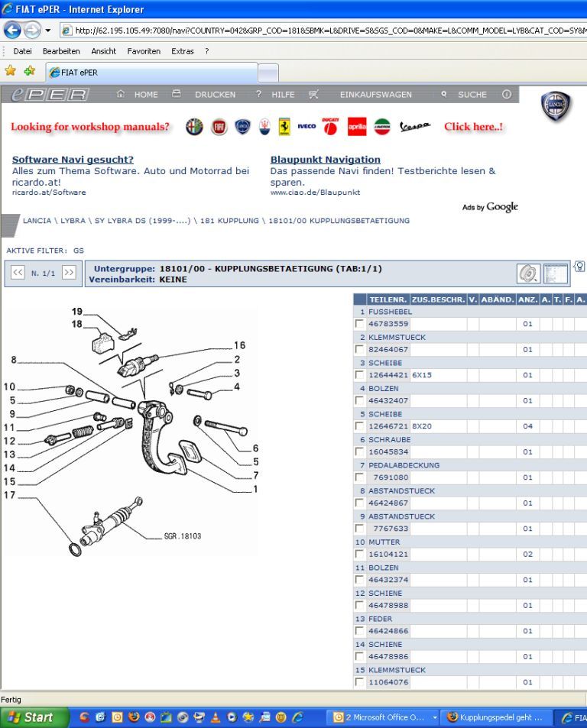587x728 pixels.
Task: Open the Favorites star icon
Action: (10, 70)
